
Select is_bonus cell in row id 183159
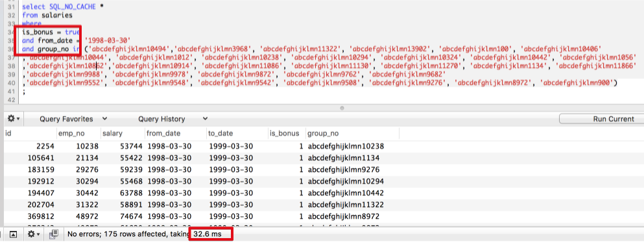click(x=301, y=169)
